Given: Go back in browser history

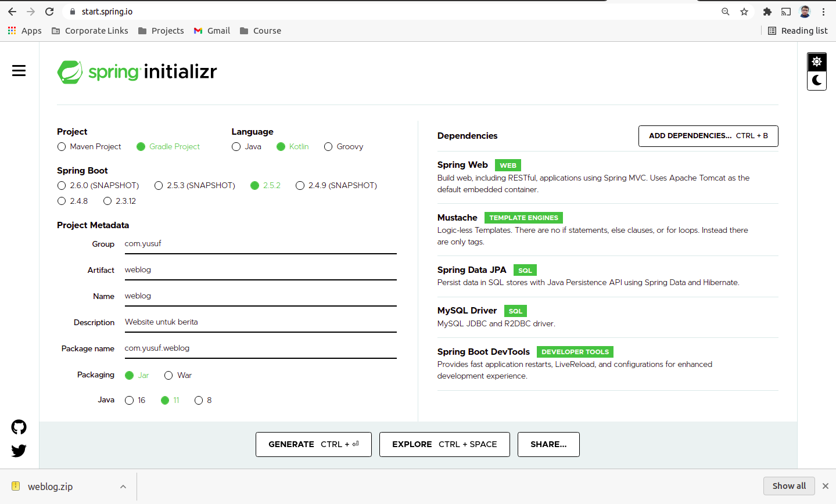Looking at the screenshot, I should click(x=12, y=12).
